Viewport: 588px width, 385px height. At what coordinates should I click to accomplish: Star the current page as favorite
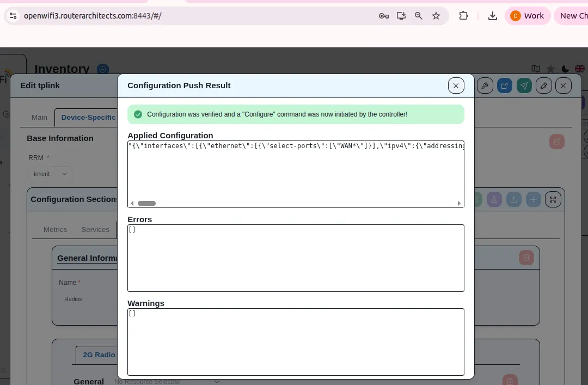(550, 69)
